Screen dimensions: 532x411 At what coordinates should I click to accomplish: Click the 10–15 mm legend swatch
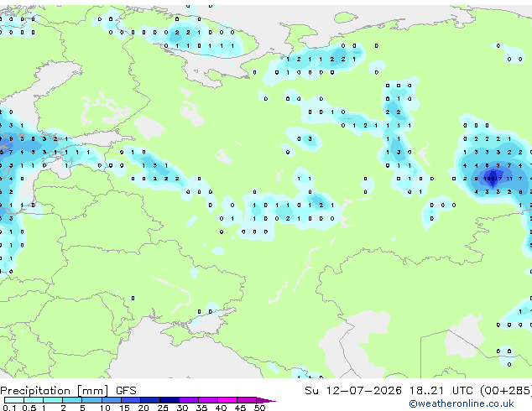coord(111,400)
